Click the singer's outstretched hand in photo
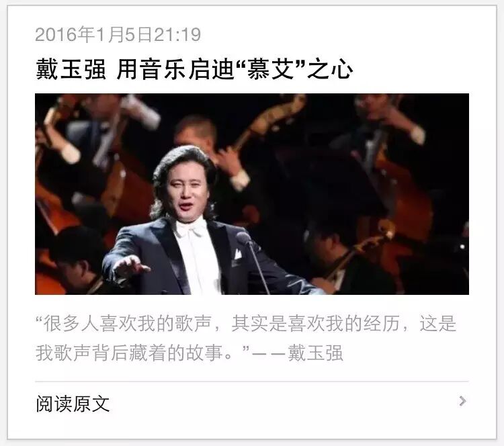 [x=130, y=266]
